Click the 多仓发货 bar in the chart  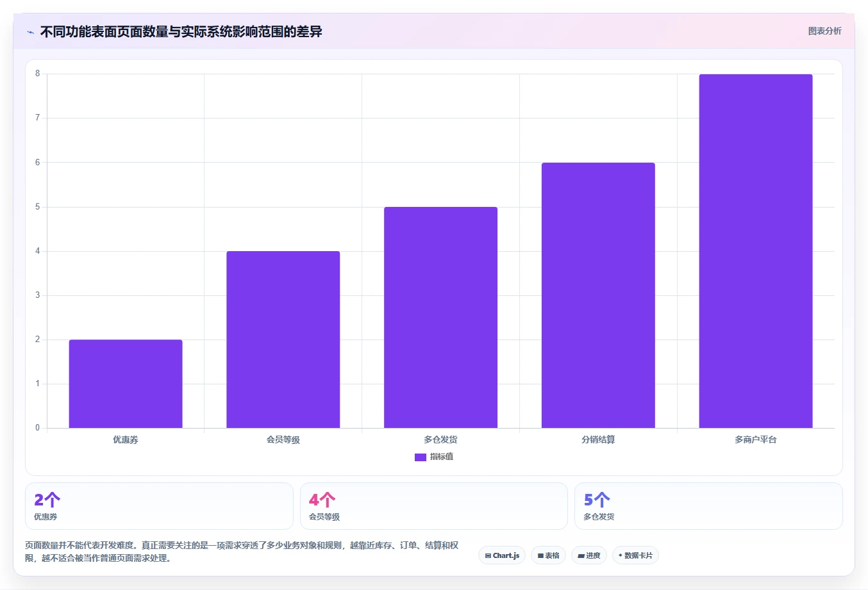tap(440, 317)
